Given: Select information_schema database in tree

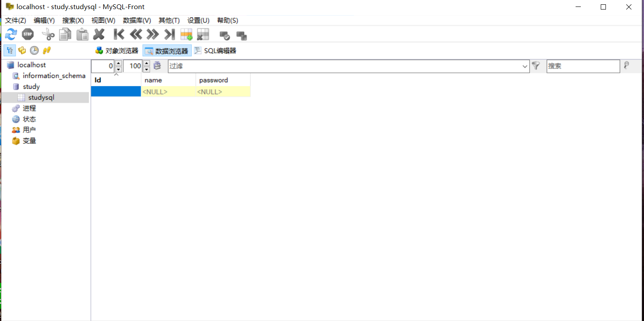Looking at the screenshot, I should point(54,75).
